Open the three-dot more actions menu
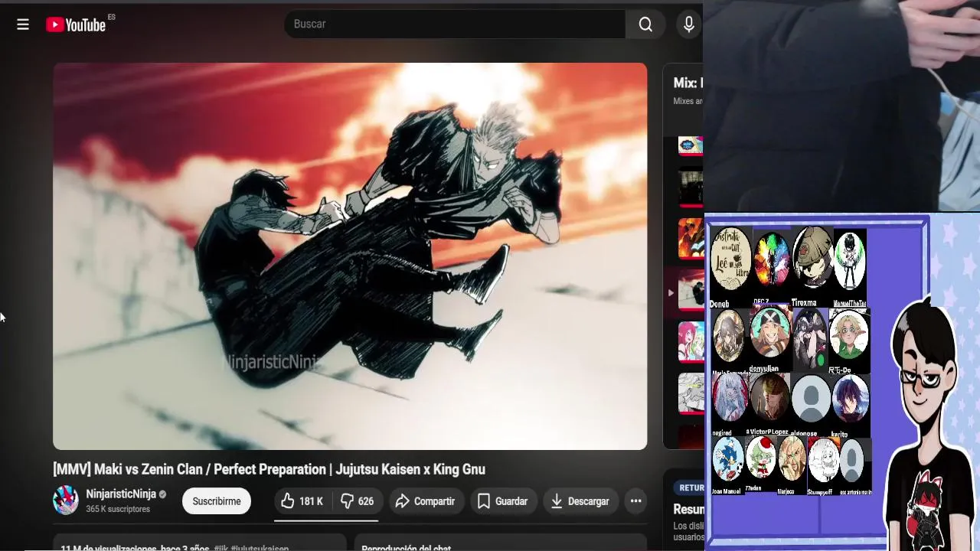This screenshot has height=551, width=980. click(635, 501)
